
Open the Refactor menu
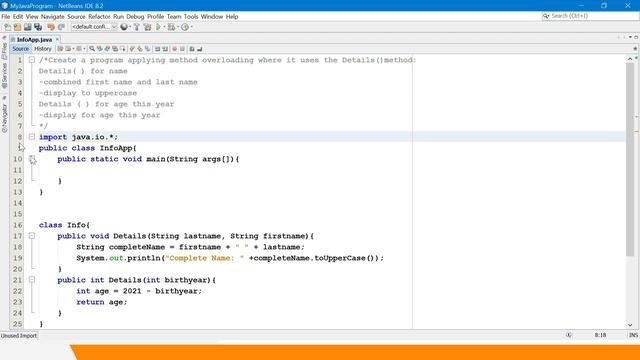click(x=99, y=16)
